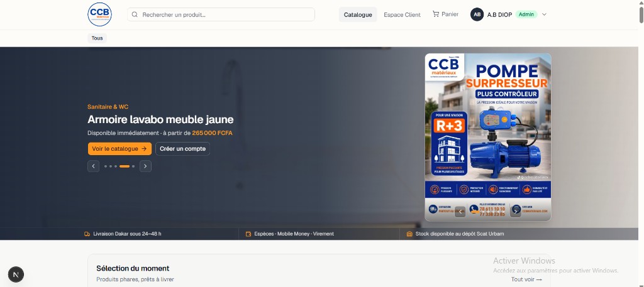Click the 265 000 FCFA price
644x287 pixels.
click(x=213, y=133)
